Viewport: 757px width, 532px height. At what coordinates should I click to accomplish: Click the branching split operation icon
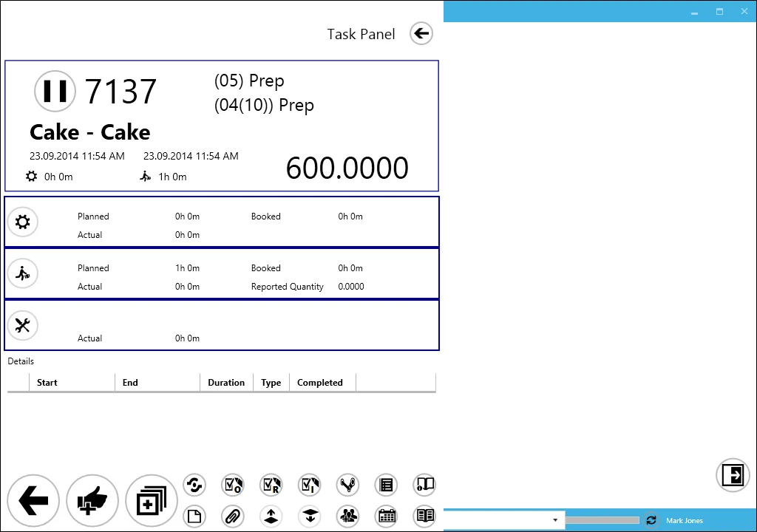347,485
